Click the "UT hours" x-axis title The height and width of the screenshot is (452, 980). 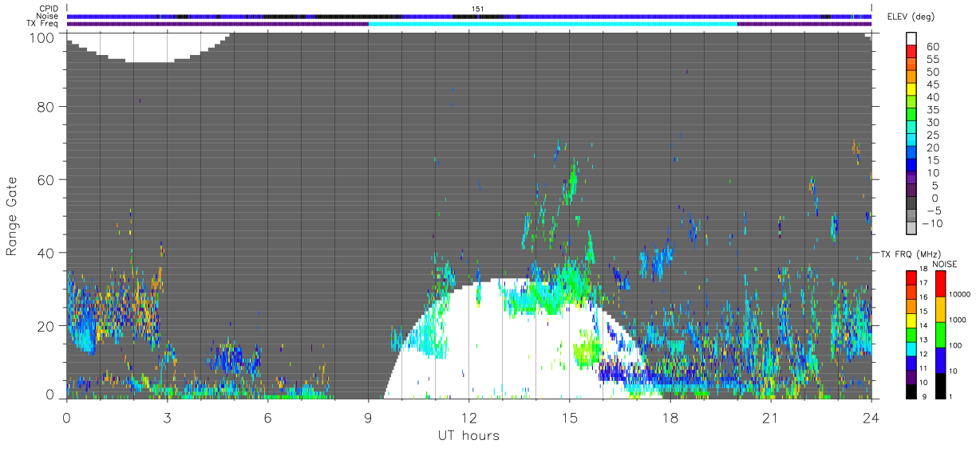[468, 435]
